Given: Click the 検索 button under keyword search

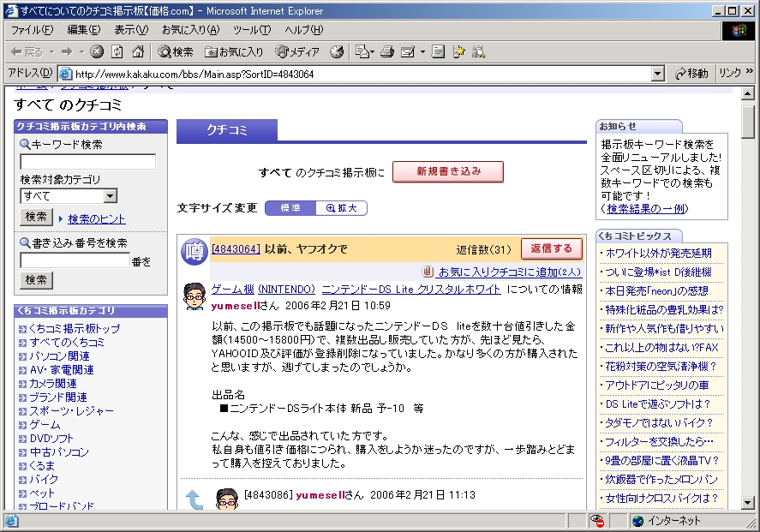Looking at the screenshot, I should 36,217.
